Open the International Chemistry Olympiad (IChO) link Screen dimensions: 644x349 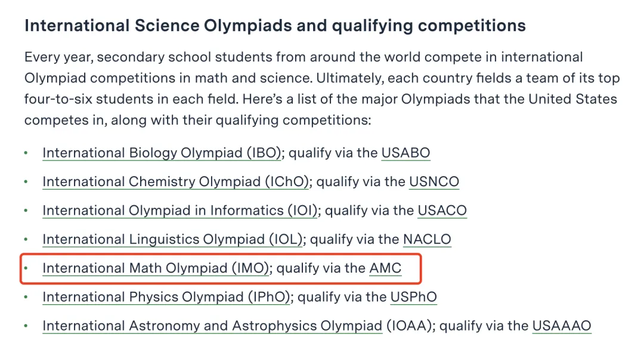175,182
